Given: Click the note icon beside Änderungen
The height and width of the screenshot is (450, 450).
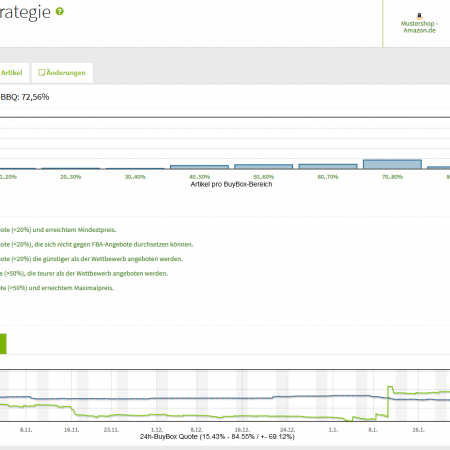Looking at the screenshot, I should click(41, 73).
